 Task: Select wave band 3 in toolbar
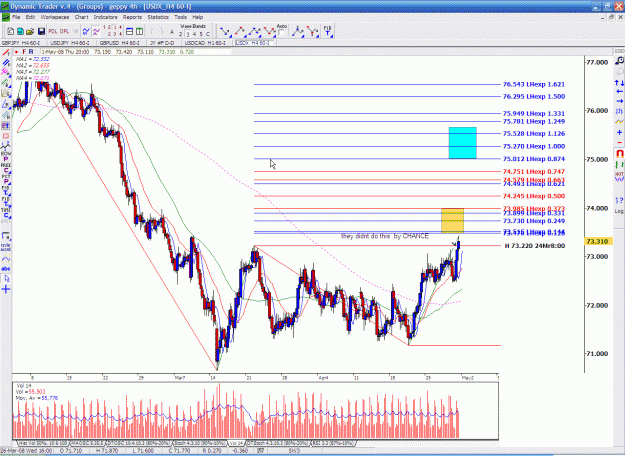[x=188, y=34]
